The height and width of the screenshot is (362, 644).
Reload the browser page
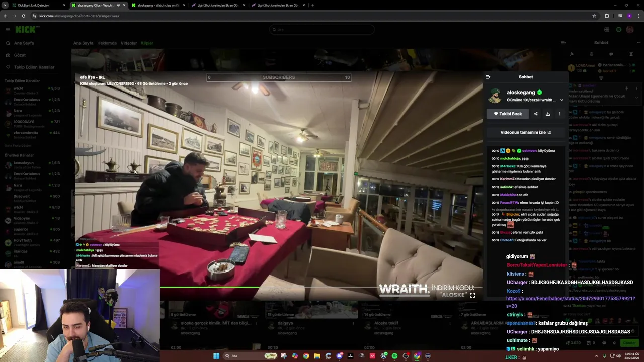[23, 16]
